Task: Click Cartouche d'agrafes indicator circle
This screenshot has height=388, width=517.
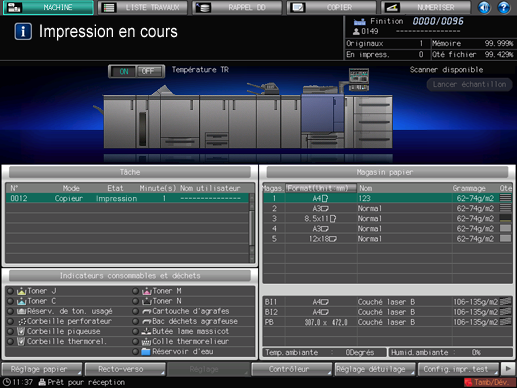Action: pyautogui.click(x=135, y=311)
